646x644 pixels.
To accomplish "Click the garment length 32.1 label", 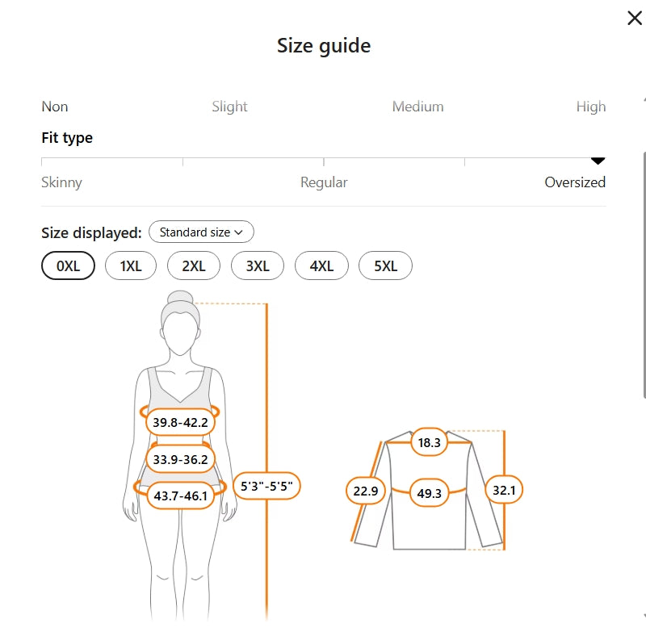I will 504,489.
